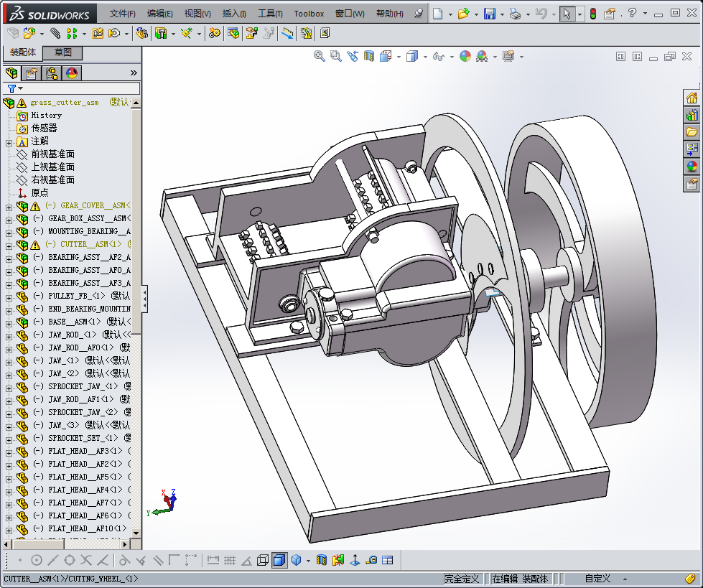Image resolution: width=703 pixels, height=588 pixels.
Task: Click the Section View icon
Action: click(369, 56)
